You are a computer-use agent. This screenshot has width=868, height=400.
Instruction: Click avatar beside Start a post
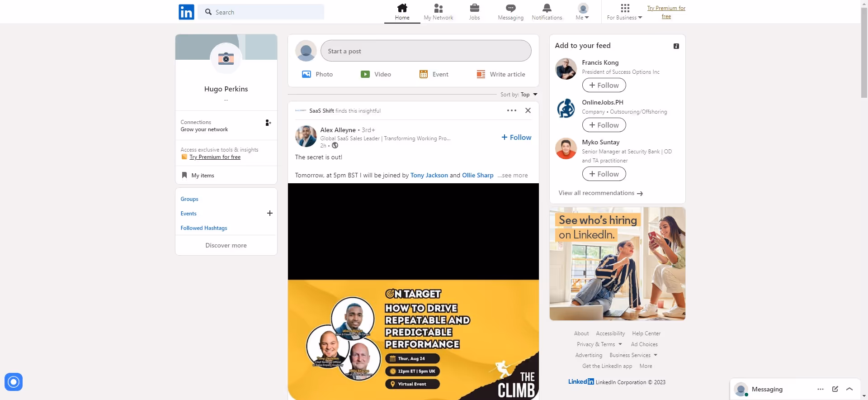click(306, 51)
